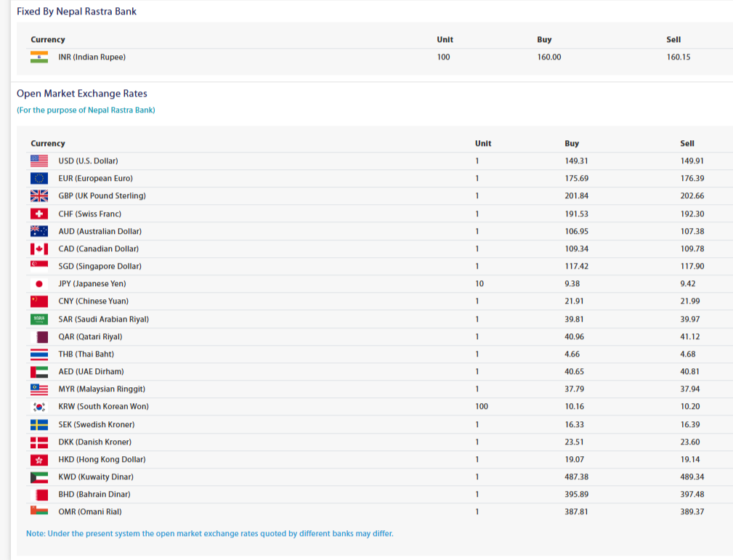This screenshot has width=733, height=560.
Task: Click the UK flag beside GBP
Action: tap(39, 195)
